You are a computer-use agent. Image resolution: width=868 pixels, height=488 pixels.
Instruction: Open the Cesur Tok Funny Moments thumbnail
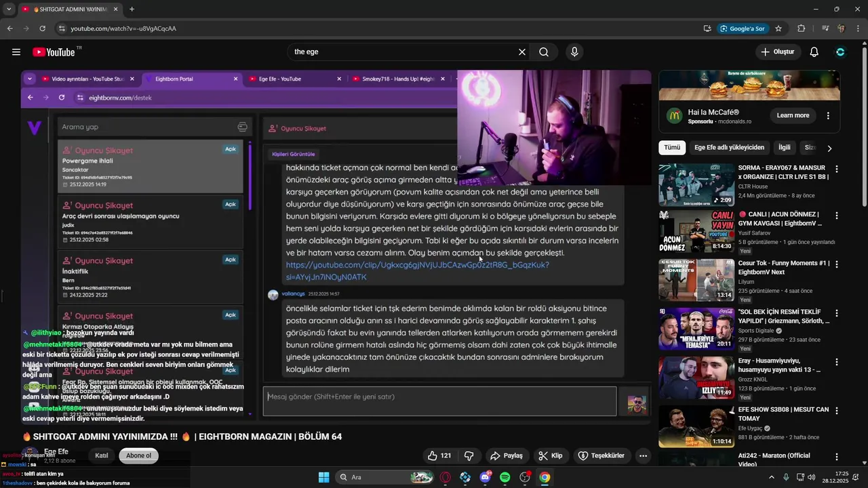point(696,280)
